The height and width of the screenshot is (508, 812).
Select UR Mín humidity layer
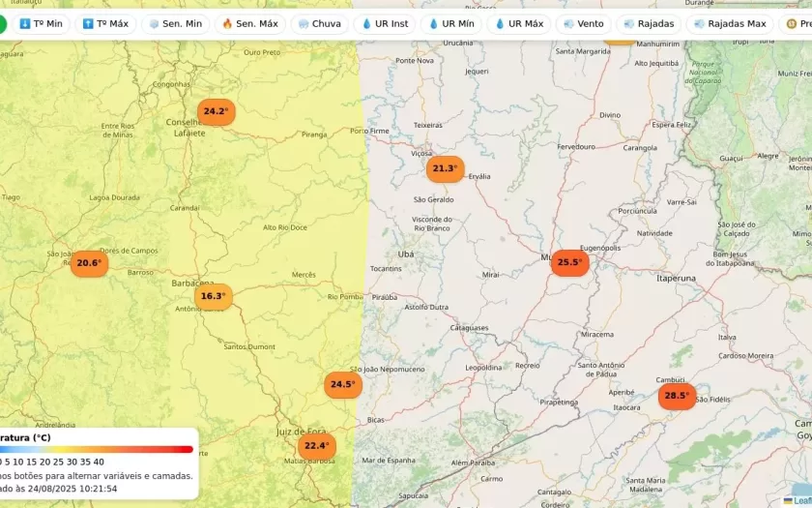451,24
